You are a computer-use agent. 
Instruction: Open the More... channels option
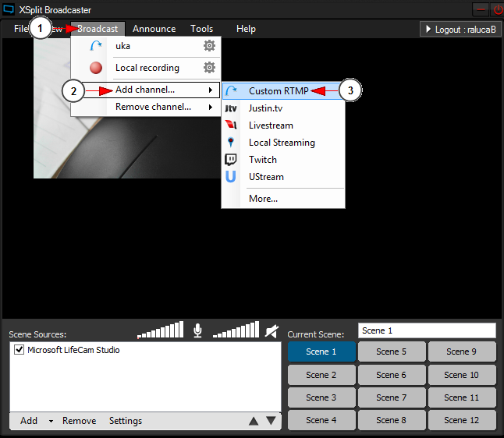(283, 199)
